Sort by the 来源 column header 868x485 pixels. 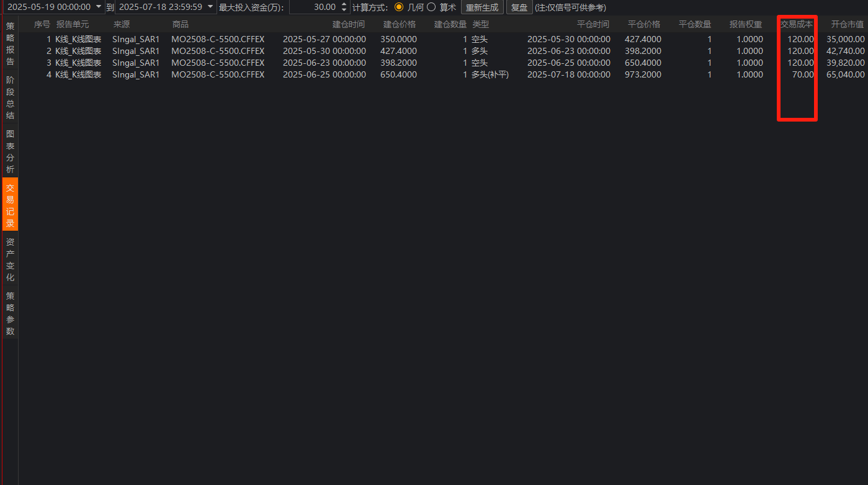click(122, 24)
